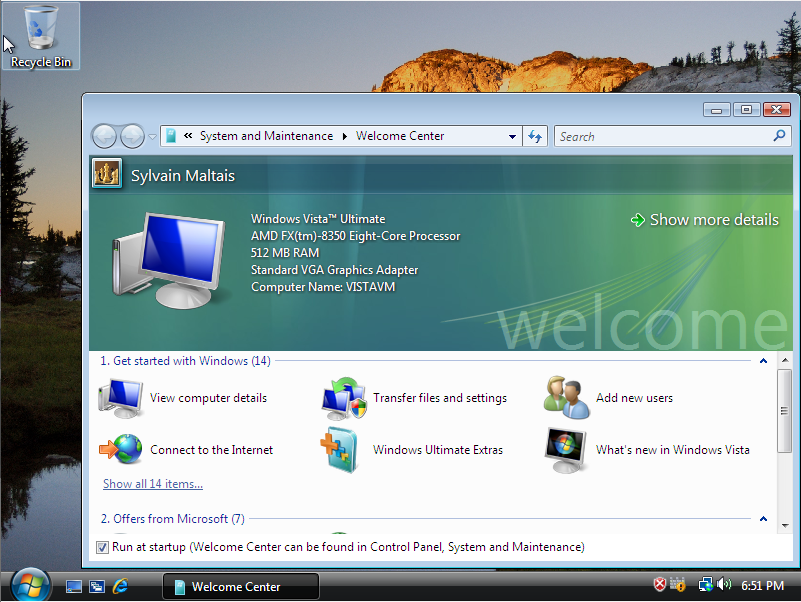Select Windows Ultimate Extras text
Screen dimensions: 801x602
pyautogui.click(x=438, y=450)
